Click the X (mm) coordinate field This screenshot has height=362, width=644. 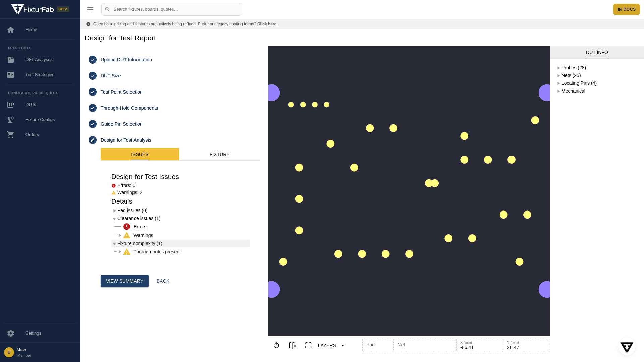pos(480,345)
